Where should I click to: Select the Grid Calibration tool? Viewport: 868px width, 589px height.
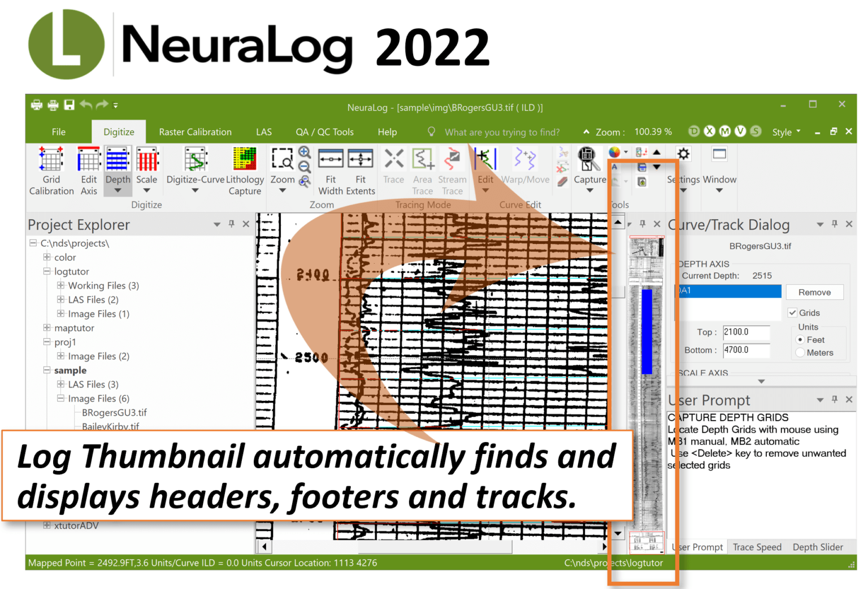coord(51,169)
